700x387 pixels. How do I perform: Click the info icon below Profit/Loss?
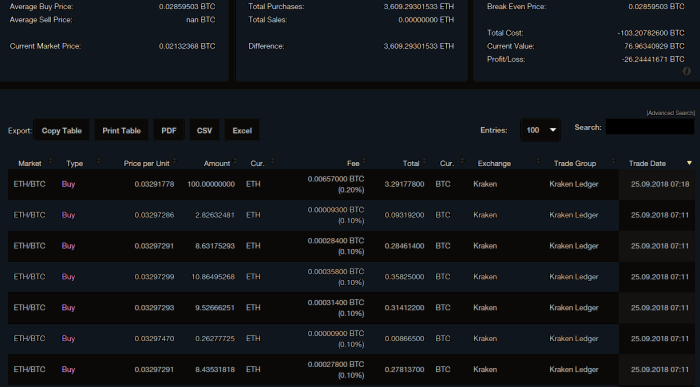click(687, 71)
